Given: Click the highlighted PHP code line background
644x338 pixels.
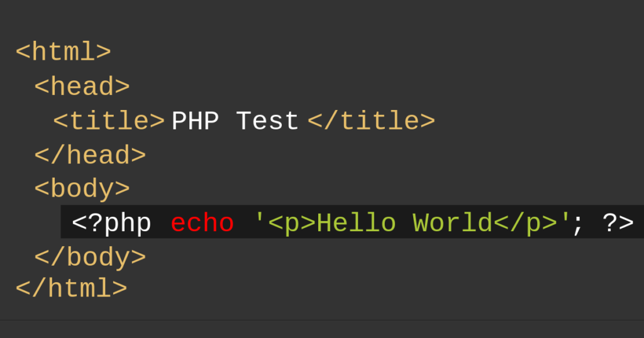Looking at the screenshot, I should pos(352,222).
